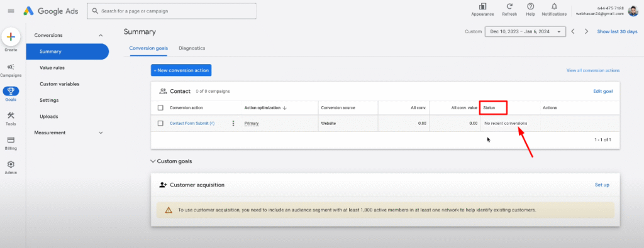Viewport: 644px width, 248px height.
Task: Open the date range dropdown
Action: point(525,31)
